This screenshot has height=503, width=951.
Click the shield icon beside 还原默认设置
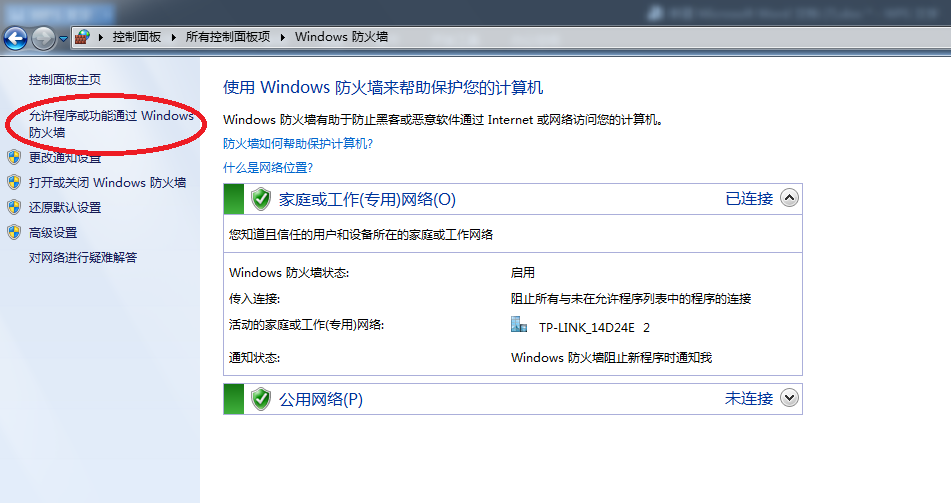pos(14,208)
